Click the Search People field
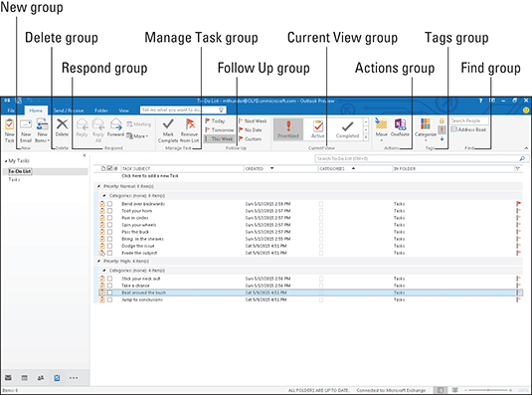The width and height of the screenshot is (532, 395). click(x=469, y=120)
